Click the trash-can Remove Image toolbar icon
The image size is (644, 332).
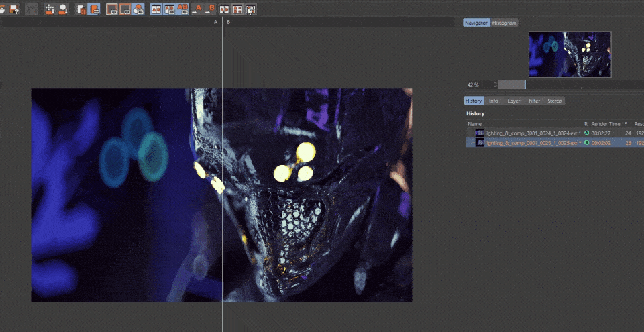pyautogui.click(x=81, y=9)
